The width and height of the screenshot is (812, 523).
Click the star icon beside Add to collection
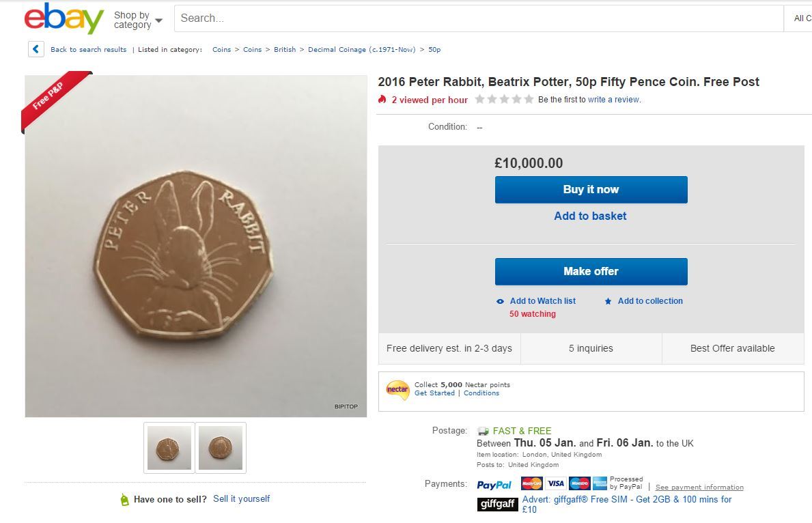pyautogui.click(x=606, y=301)
